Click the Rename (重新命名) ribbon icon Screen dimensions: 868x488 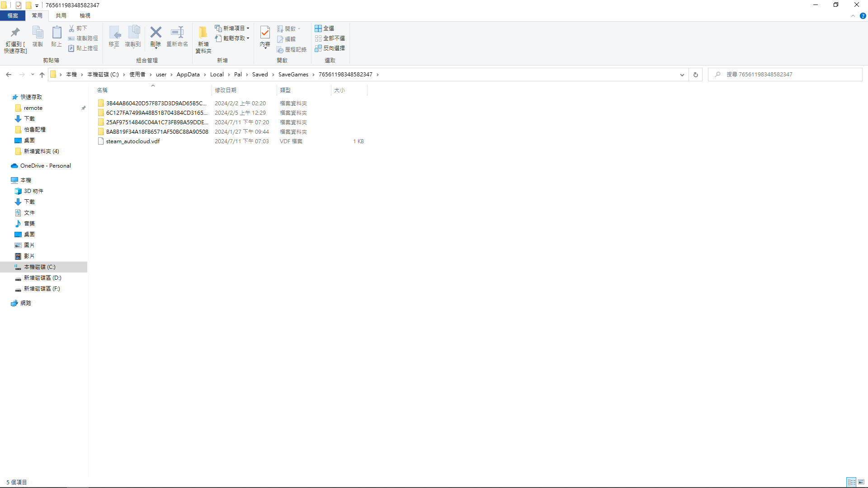tap(177, 33)
